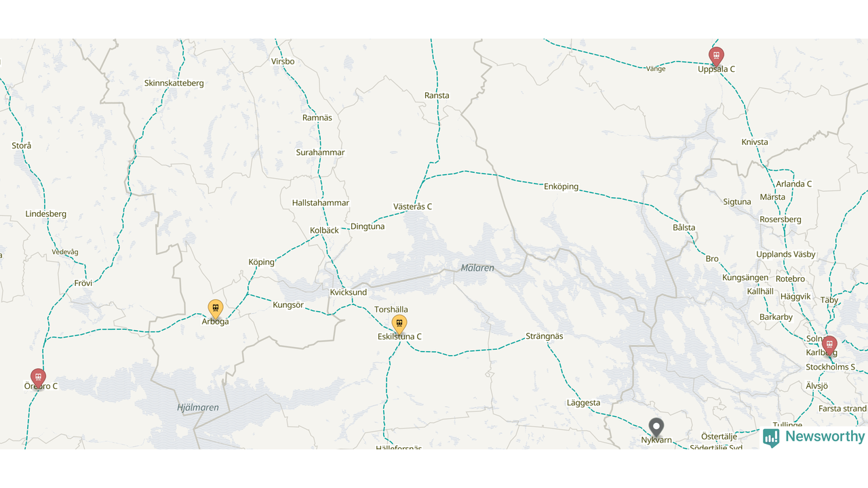This screenshot has width=868, height=488.
Task: Click the Västerås C station label
Action: [412, 207]
